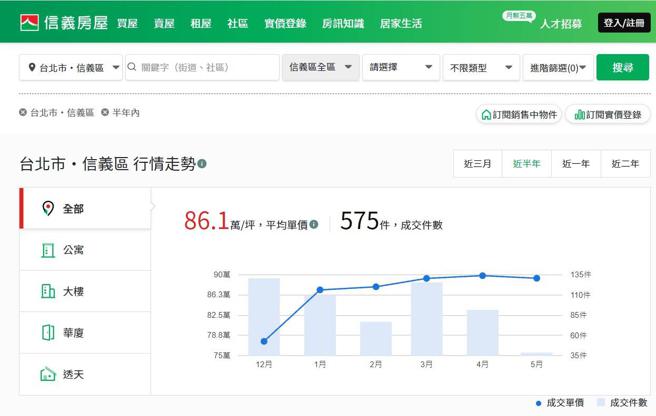Open the 社區 menu
The image size is (656, 416).
(238, 23)
